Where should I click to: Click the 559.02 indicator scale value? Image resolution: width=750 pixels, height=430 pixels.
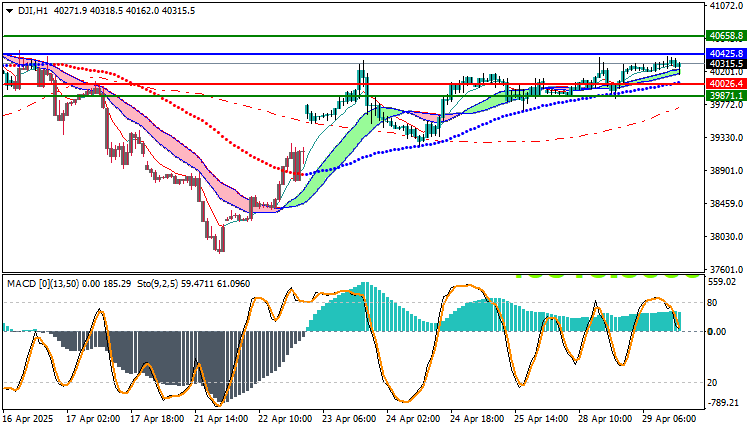[722, 282]
